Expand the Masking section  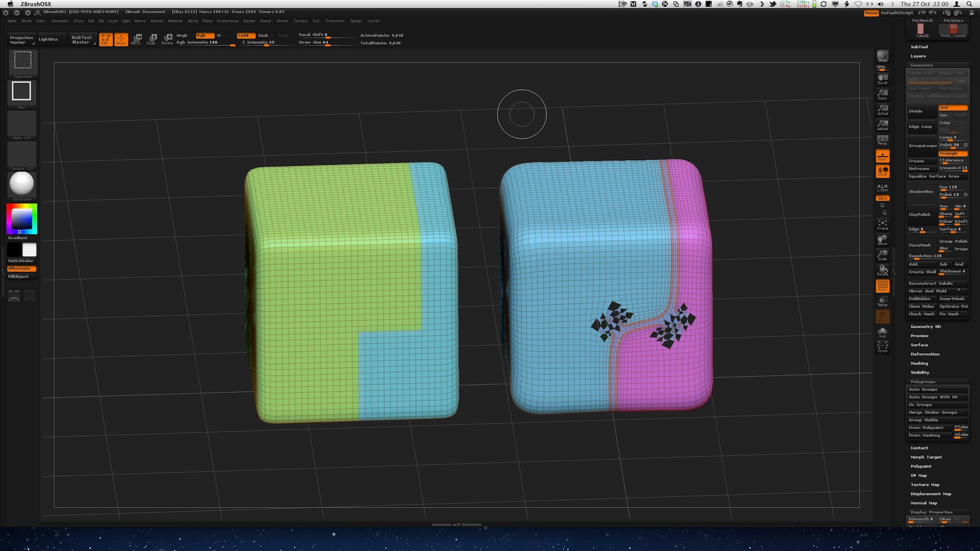919,363
